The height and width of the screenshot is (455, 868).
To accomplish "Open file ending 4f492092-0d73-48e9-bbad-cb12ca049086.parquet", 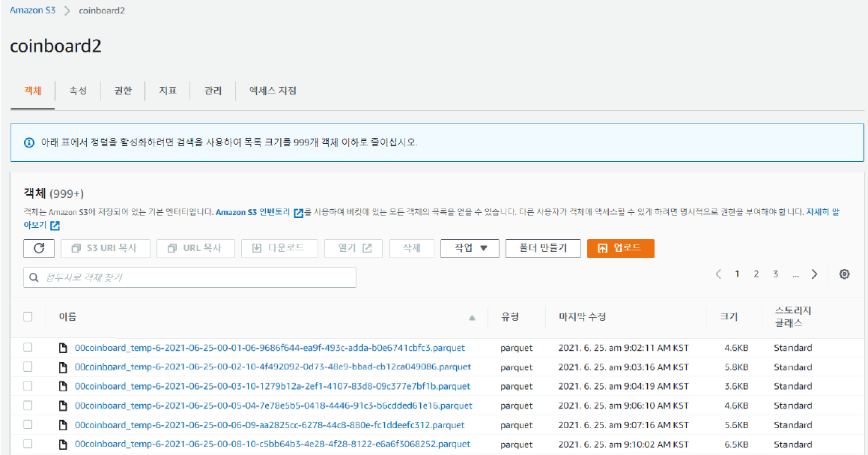I will tap(273, 367).
